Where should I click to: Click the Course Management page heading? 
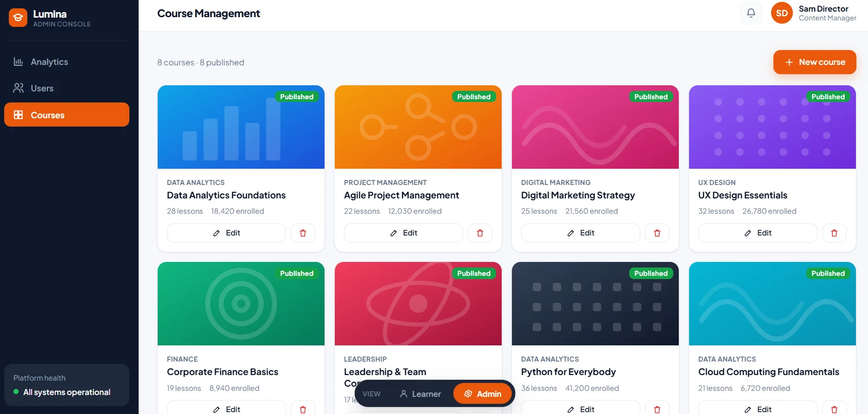coord(209,13)
